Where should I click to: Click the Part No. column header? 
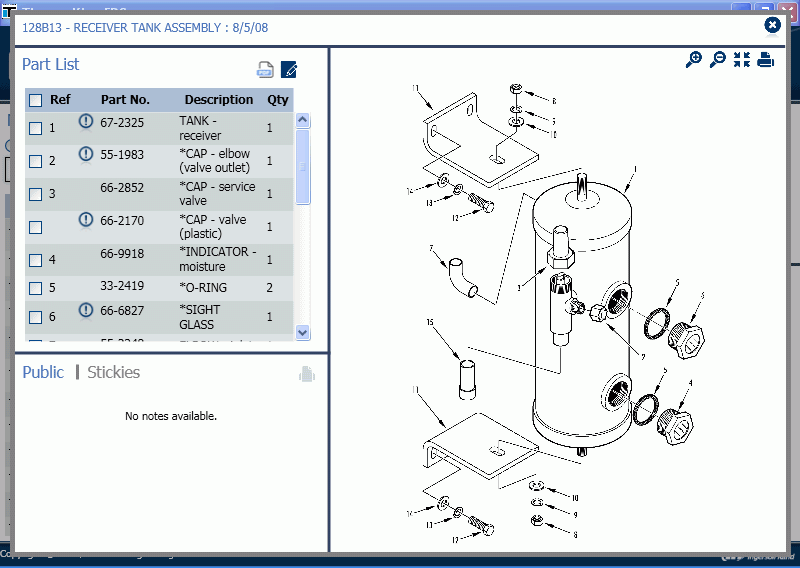click(125, 100)
